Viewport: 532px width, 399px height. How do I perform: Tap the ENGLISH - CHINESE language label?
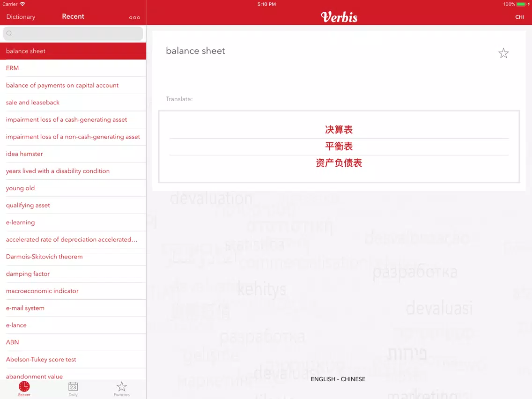point(338,379)
